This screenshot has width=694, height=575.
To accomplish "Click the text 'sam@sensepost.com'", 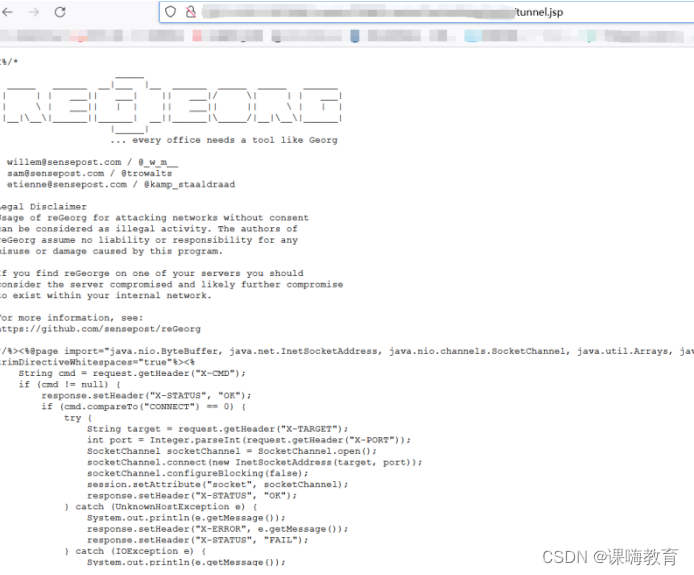I will (55, 173).
